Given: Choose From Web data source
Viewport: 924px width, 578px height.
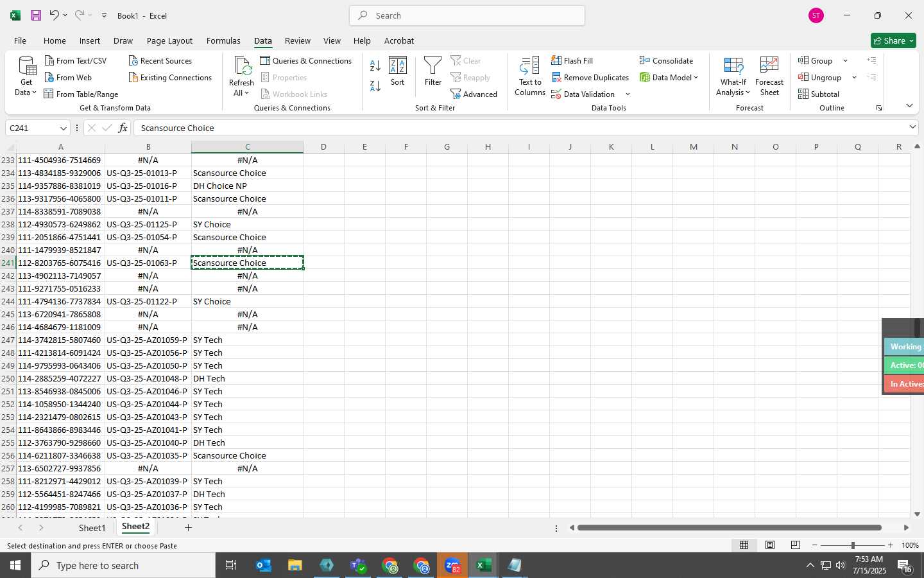Looking at the screenshot, I should [68, 77].
